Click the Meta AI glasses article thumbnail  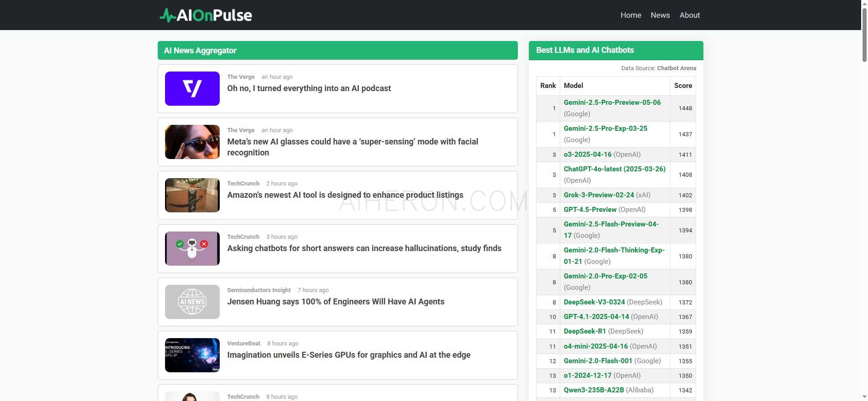[192, 142]
